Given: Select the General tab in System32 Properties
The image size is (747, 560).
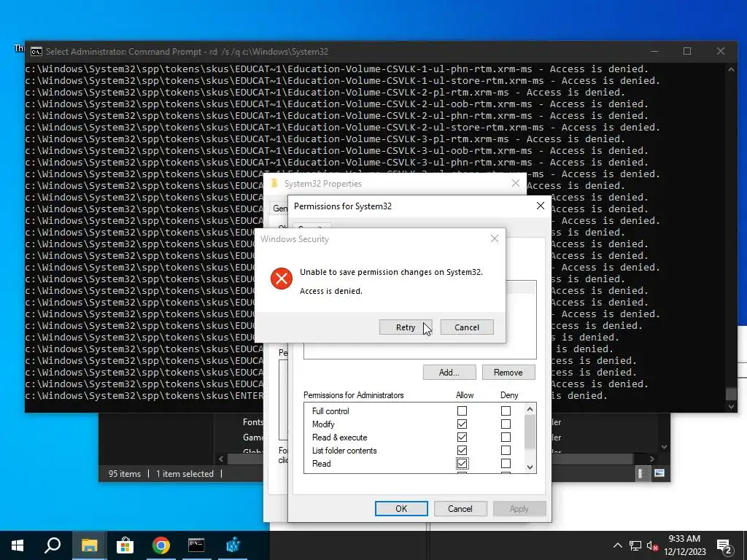Looking at the screenshot, I should pos(279,208).
